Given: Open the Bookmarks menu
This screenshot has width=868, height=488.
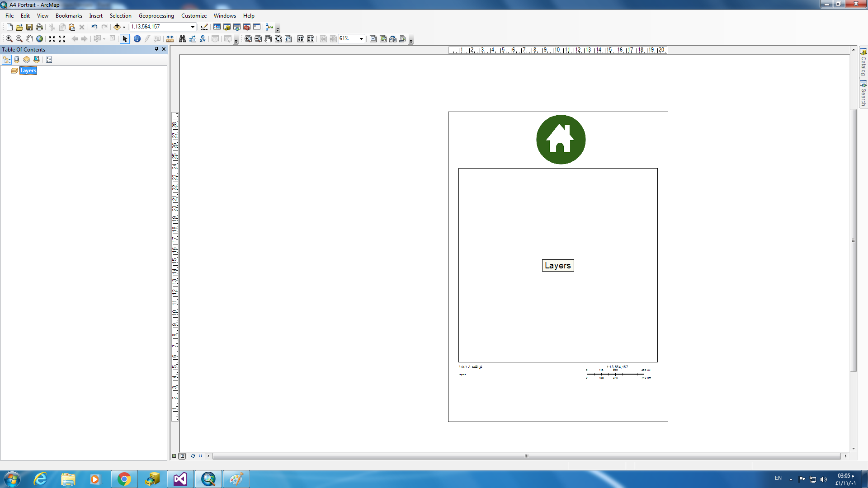Looking at the screenshot, I should 69,16.
